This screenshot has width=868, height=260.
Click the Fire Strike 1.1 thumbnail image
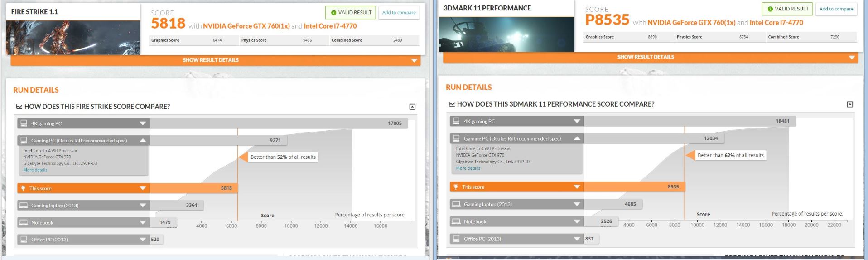[73, 38]
